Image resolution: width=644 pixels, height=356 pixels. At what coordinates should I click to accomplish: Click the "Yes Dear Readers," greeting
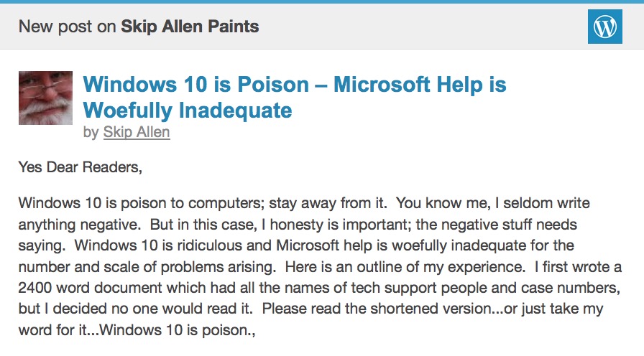pos(80,167)
